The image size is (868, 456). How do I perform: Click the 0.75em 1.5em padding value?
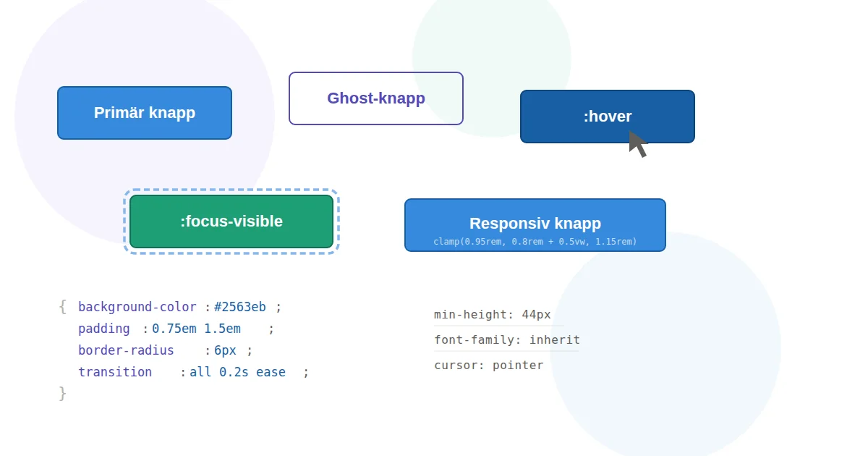[196, 329]
